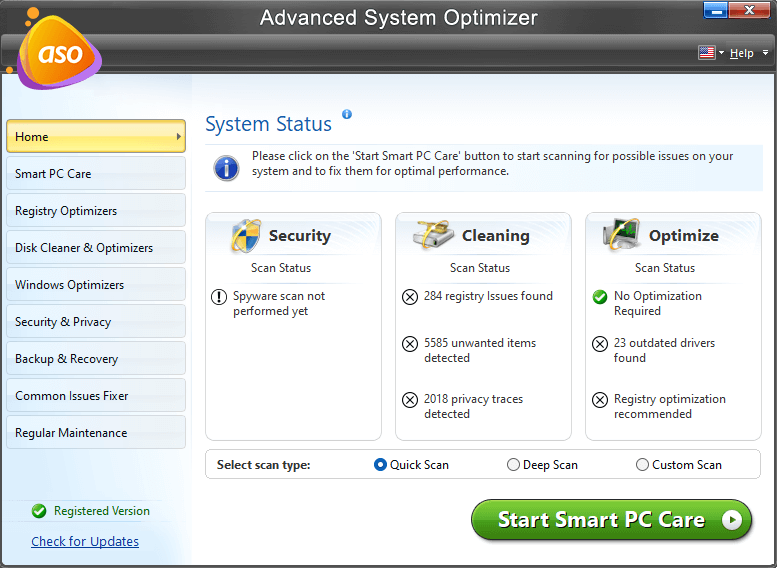Click the small info icon beside System Status
This screenshot has width=777, height=568.
click(x=347, y=114)
